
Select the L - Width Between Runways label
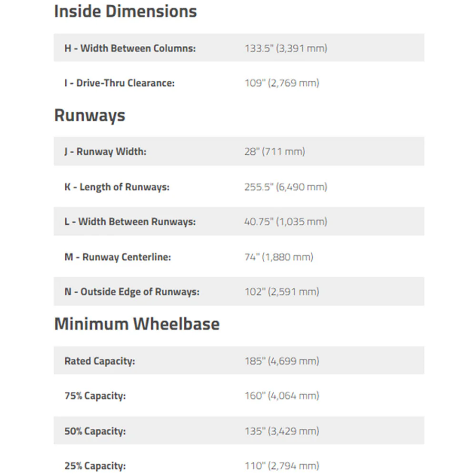(x=130, y=222)
